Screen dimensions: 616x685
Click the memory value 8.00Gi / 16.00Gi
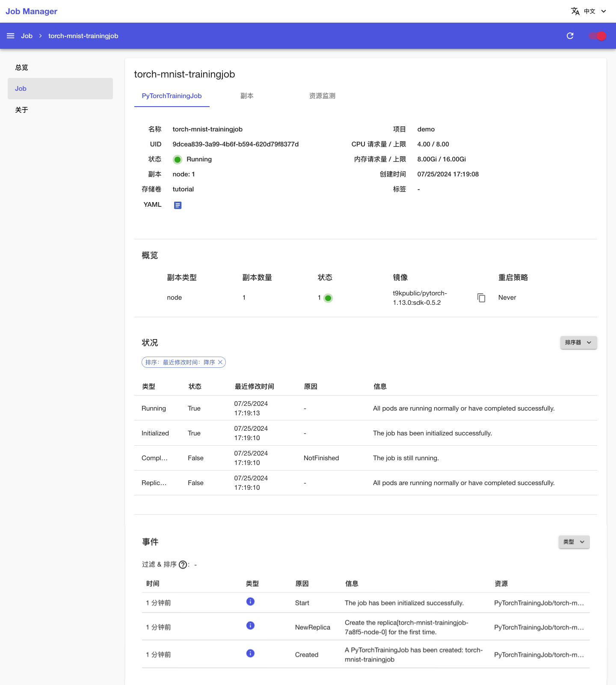point(441,159)
